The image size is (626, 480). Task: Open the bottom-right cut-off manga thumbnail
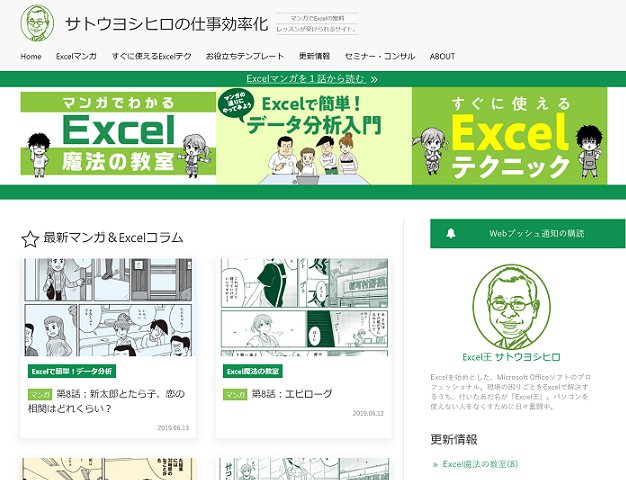tap(303, 469)
